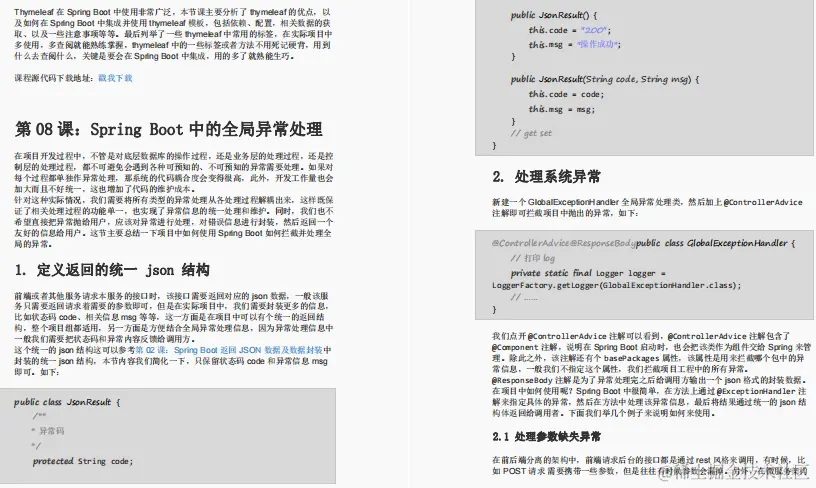Image resolution: width=816 pixels, height=488 pixels.
Task: Click the label 课程源代码下载地址
Action: coord(53,78)
